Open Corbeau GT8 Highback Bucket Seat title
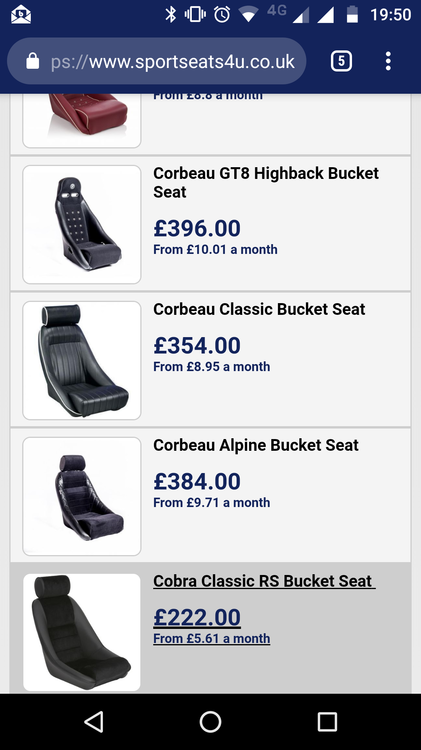This screenshot has width=421, height=750. 266,182
